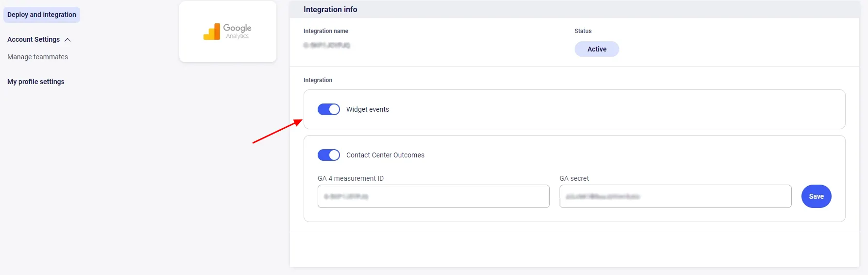Focus the GA 4 measurement ID field
Screen dimensions: 868x275
(433, 196)
